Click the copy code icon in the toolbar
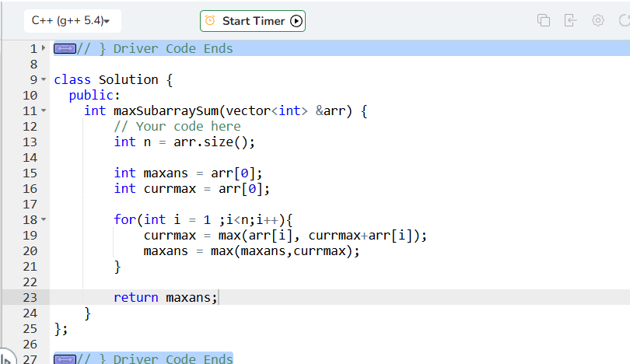This screenshot has height=364, width=630. 544,20
